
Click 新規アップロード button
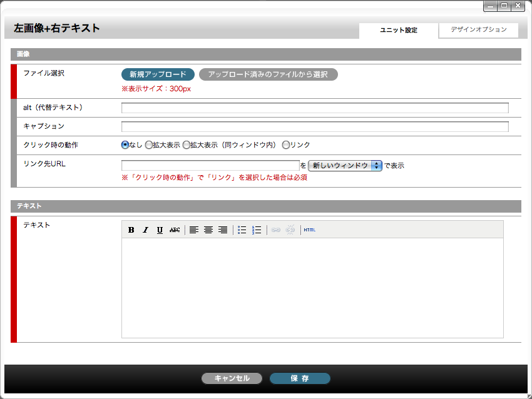tap(158, 74)
